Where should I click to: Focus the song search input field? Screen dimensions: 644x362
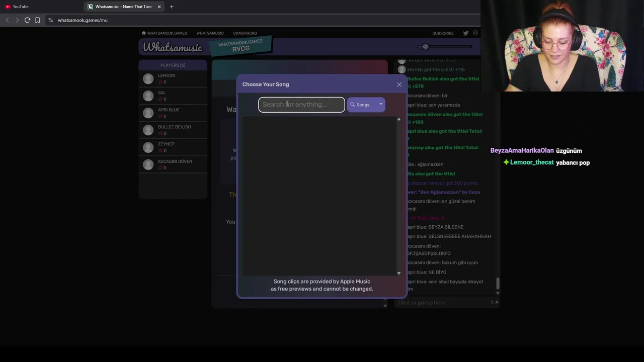click(301, 105)
